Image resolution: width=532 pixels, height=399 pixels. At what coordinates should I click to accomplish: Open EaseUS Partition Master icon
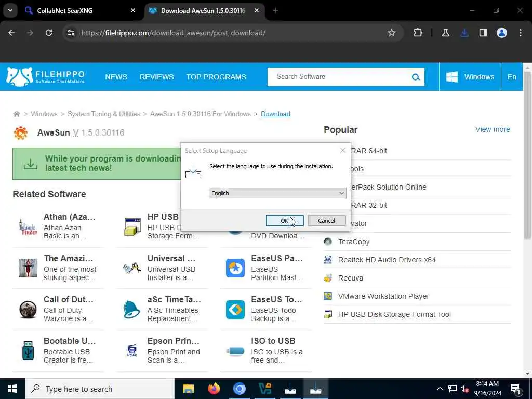(235, 268)
